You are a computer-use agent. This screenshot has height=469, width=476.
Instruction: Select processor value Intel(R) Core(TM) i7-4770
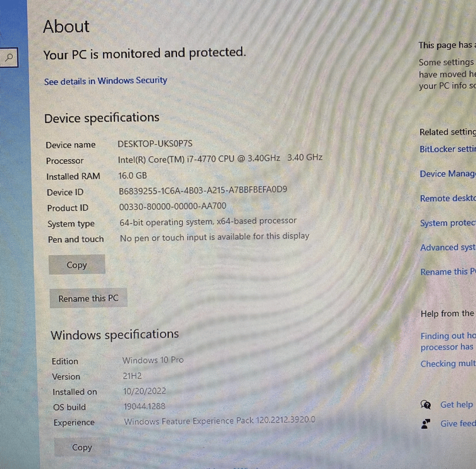click(220, 159)
